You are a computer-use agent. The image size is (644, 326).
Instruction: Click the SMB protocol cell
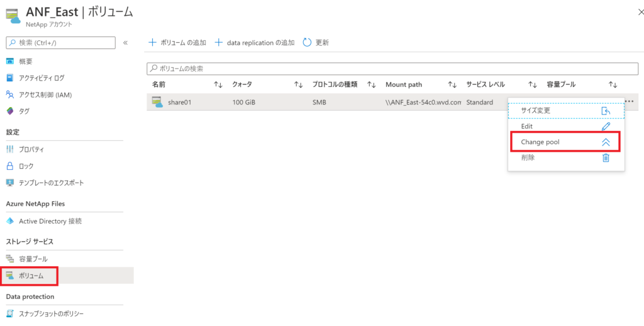[x=319, y=103]
